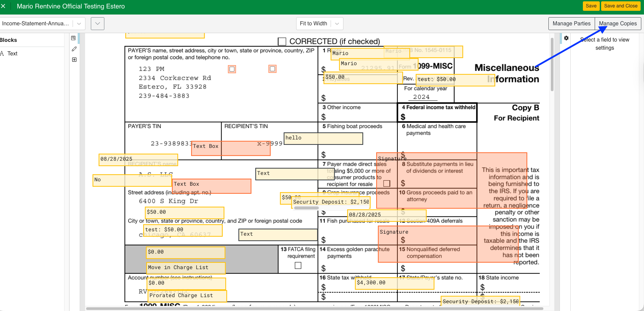Click the plus-square add icon in sidebar

(74, 60)
